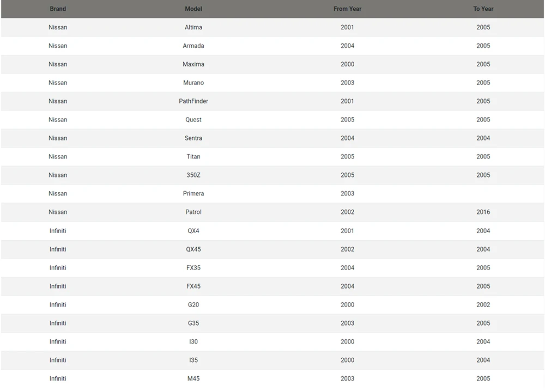Click the empty To Year cell for Primera
Viewport: 545px width, 392px height.
click(483, 194)
